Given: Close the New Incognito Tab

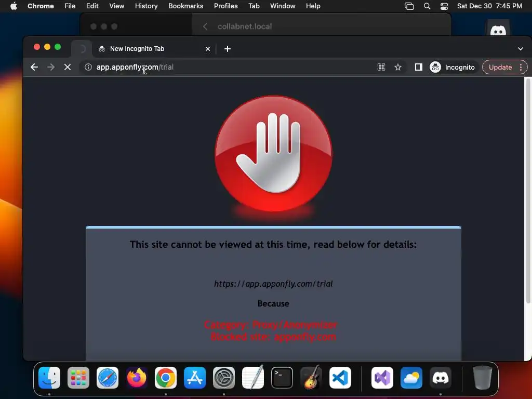Looking at the screenshot, I should (x=208, y=49).
